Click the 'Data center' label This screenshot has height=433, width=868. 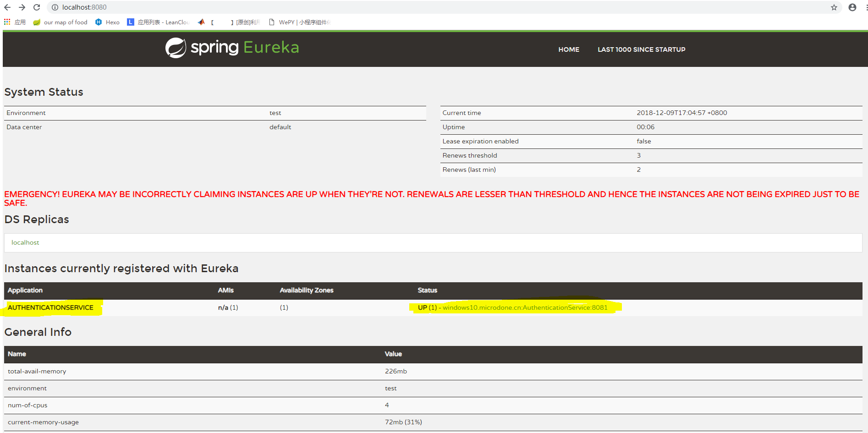[x=24, y=127]
